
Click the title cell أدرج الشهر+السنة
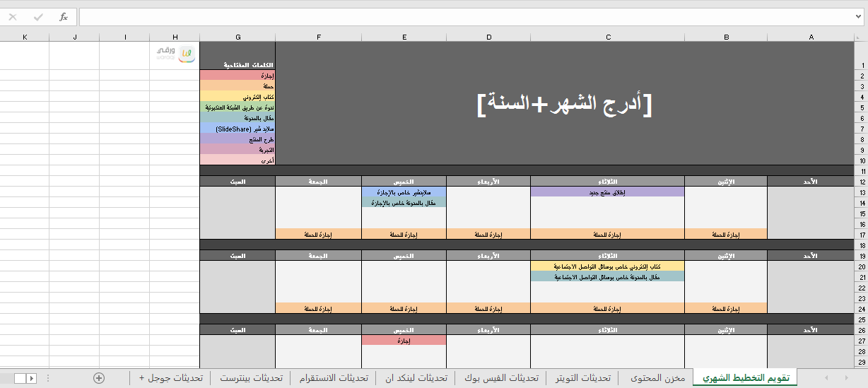(x=564, y=105)
